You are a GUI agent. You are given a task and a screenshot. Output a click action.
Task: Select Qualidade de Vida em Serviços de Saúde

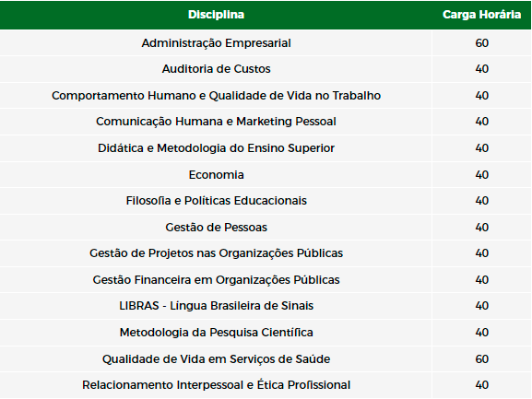pos(216,358)
